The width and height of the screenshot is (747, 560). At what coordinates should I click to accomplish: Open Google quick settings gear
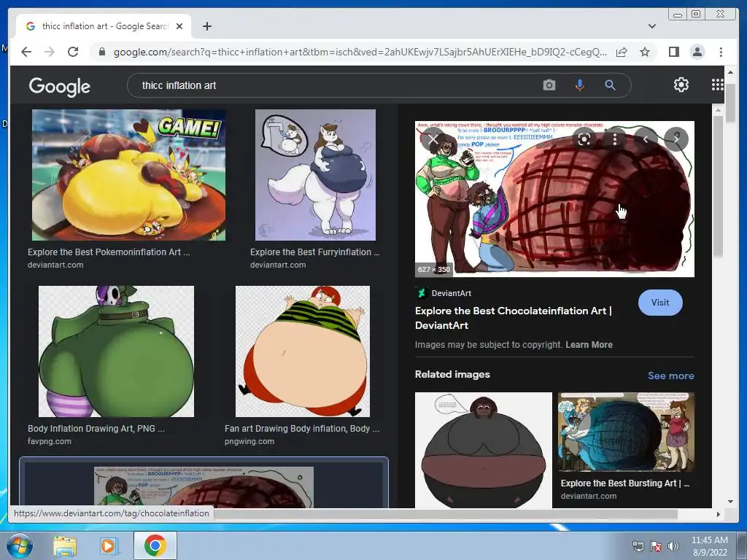681,85
